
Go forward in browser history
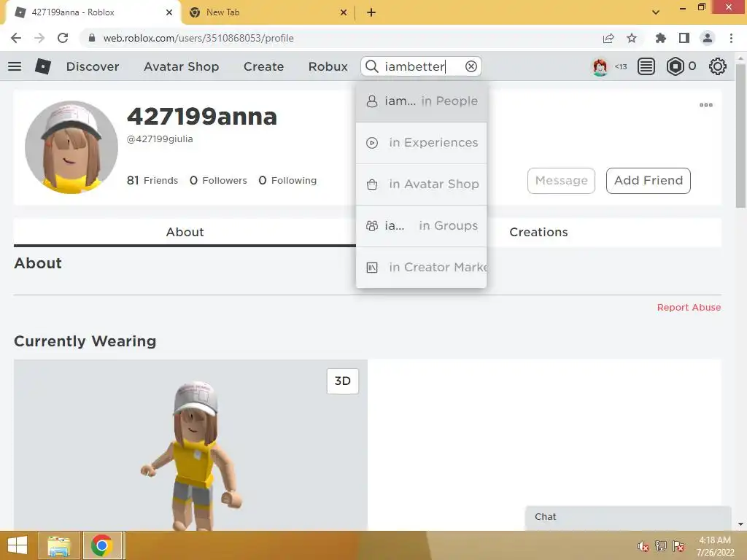(39, 38)
